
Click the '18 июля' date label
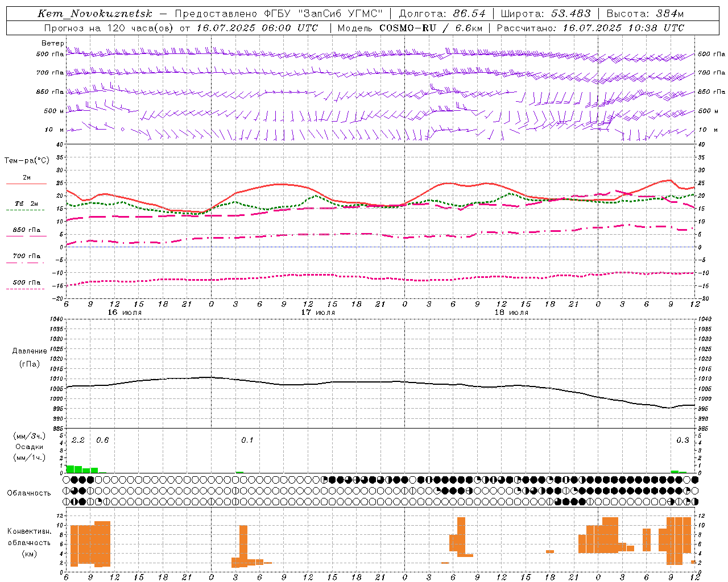pyautogui.click(x=511, y=313)
